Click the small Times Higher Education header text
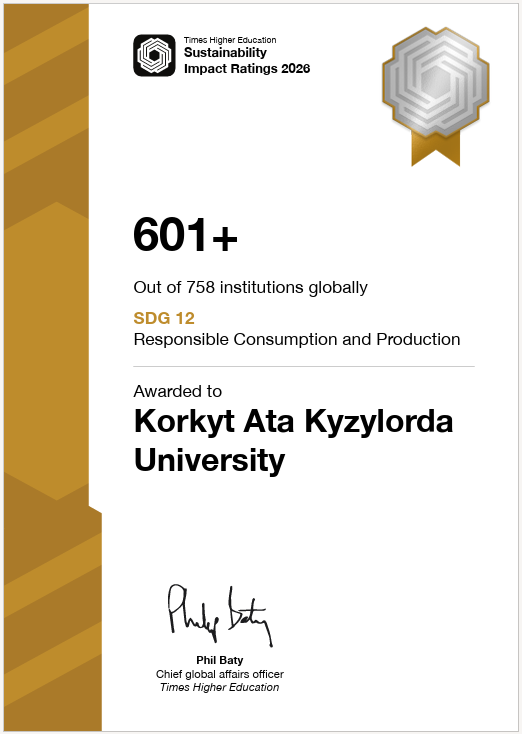This screenshot has height=734, width=522. click(x=230, y=40)
